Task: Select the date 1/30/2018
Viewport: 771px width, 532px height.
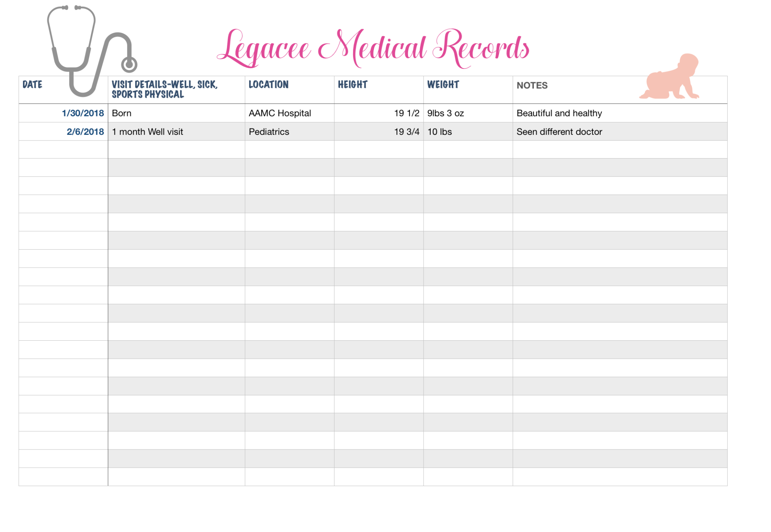Action: point(82,113)
